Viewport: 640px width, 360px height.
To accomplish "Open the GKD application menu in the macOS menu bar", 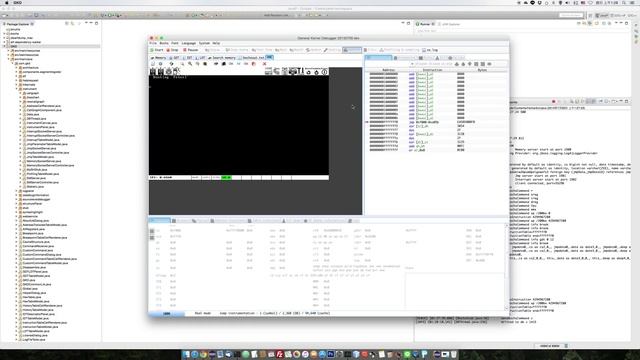I will click(x=17, y=2).
